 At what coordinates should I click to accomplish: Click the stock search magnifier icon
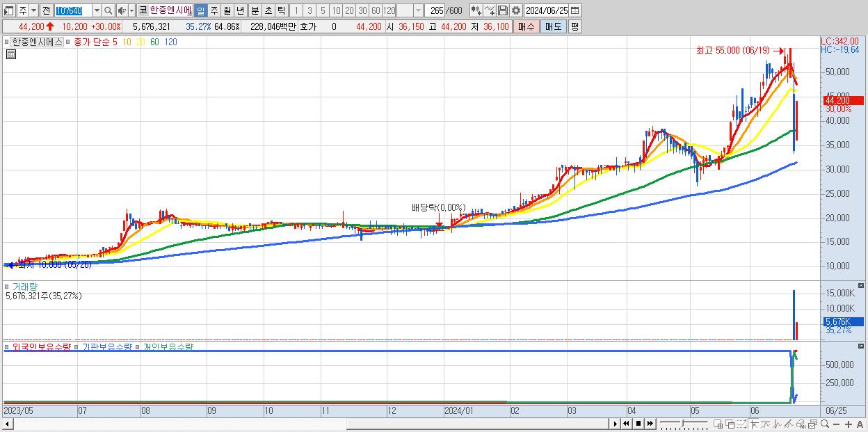(x=108, y=10)
